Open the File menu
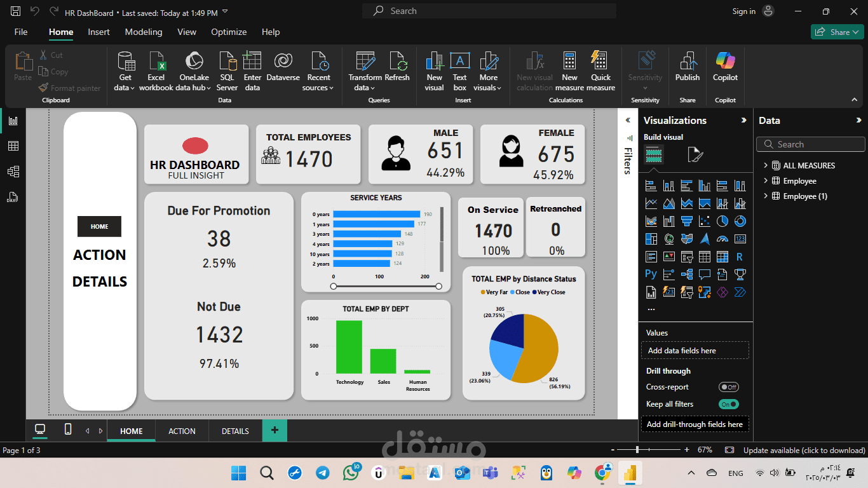The width and height of the screenshot is (868, 488). [x=21, y=32]
